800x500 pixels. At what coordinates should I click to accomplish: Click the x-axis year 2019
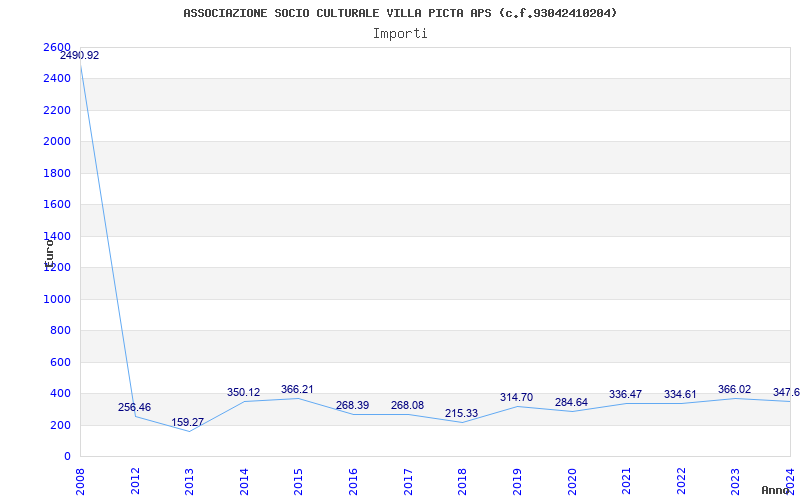[517, 482]
